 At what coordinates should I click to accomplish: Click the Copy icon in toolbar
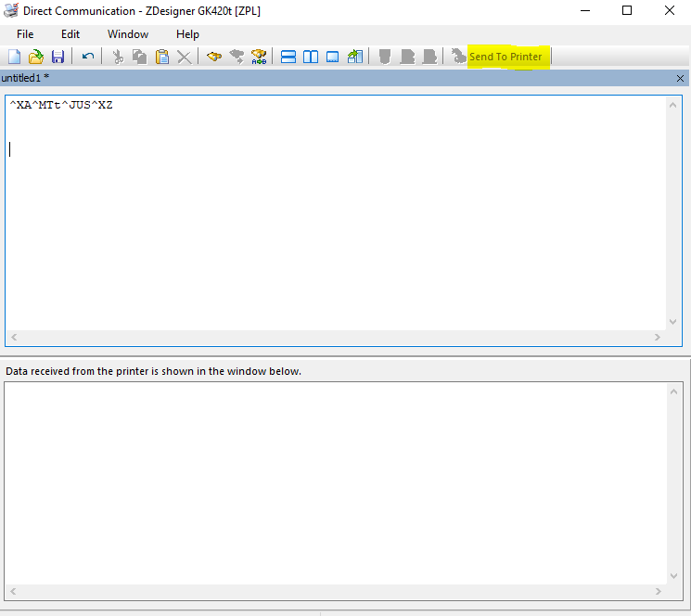pyautogui.click(x=139, y=57)
